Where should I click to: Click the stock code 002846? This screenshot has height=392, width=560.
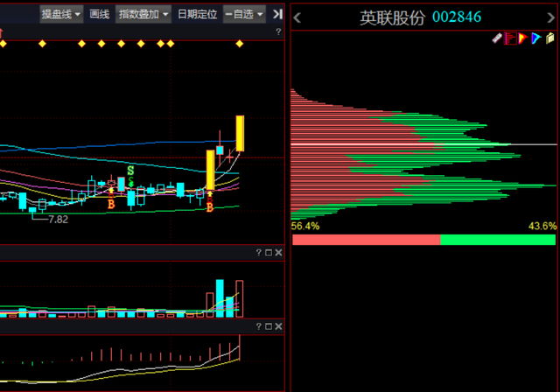click(457, 17)
